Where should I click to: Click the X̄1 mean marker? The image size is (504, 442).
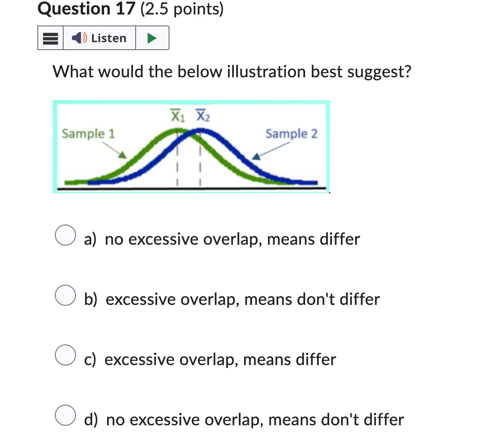tap(175, 115)
